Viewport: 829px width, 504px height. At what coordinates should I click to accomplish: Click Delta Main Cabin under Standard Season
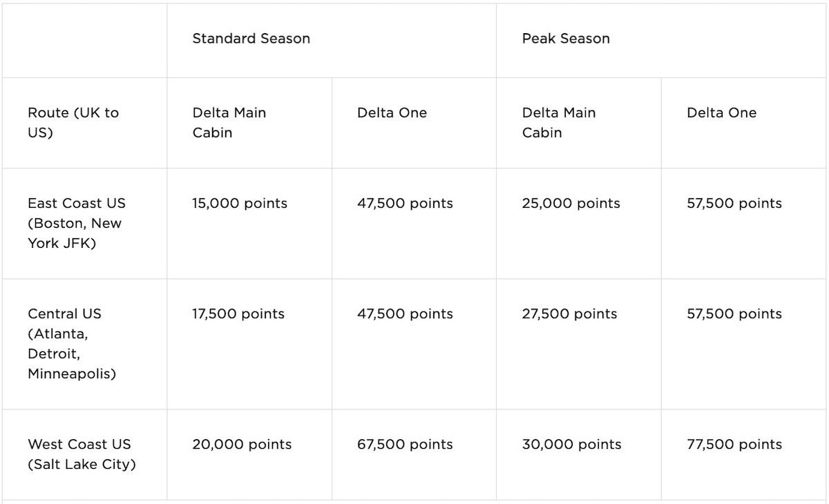click(229, 123)
